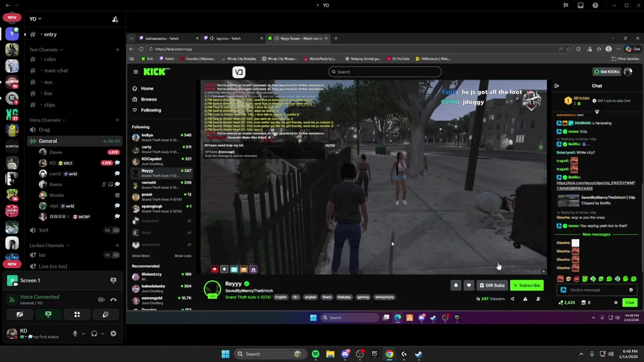
Task: Show hidden system tray icons
Action: (582, 354)
